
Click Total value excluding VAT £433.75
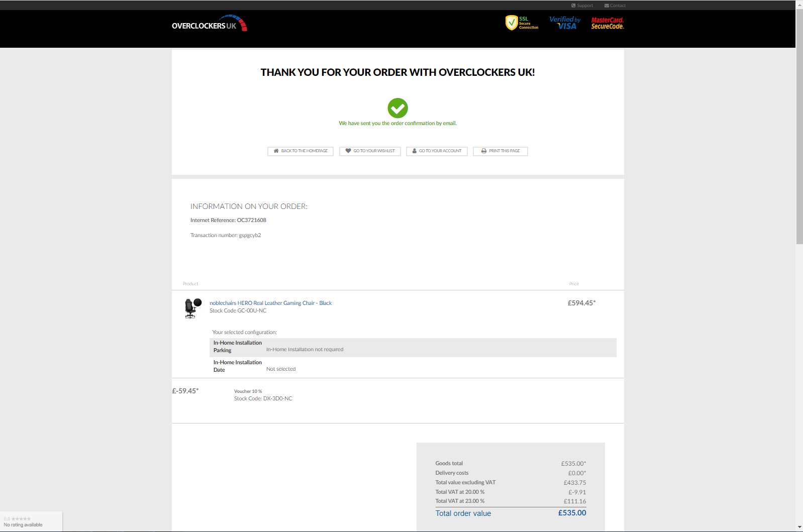coord(575,483)
